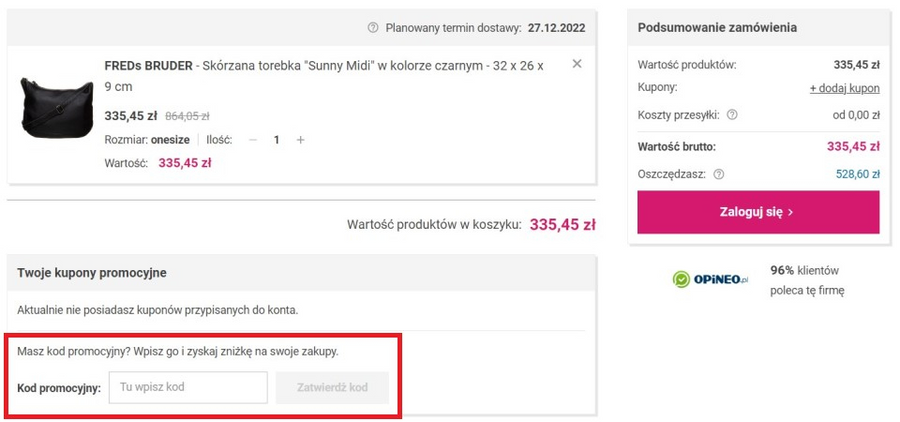Image resolution: width=900 pixels, height=422 pixels.
Task: Click info icon beside Oszczędzasz
Action: [718, 174]
